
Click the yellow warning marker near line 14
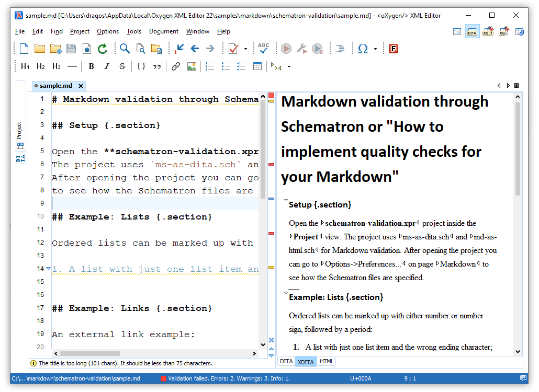point(271,267)
